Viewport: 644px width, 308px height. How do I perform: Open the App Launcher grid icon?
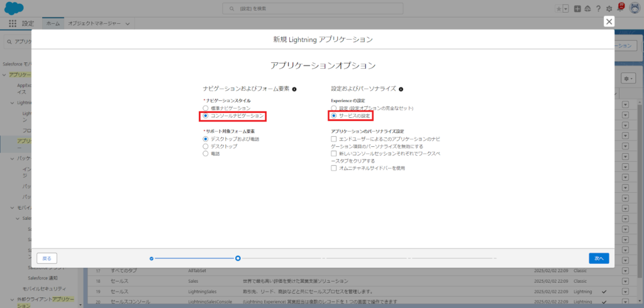coord(13,24)
